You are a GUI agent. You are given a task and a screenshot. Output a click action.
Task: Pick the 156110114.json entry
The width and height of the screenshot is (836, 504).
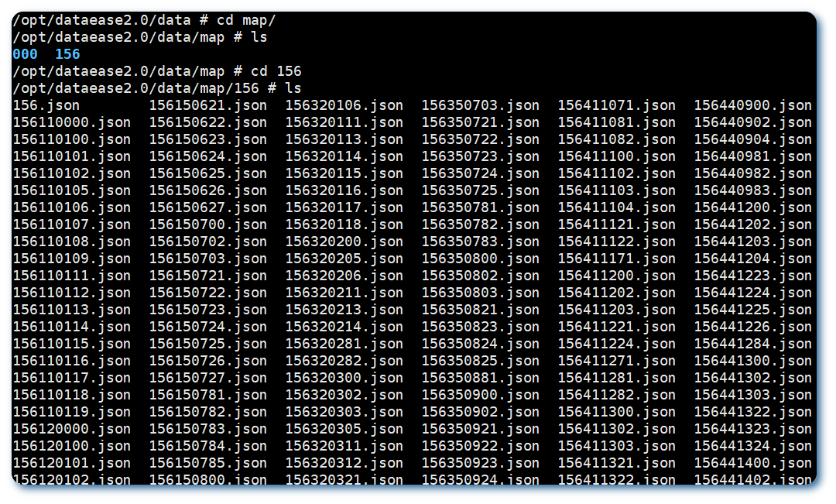(72, 327)
